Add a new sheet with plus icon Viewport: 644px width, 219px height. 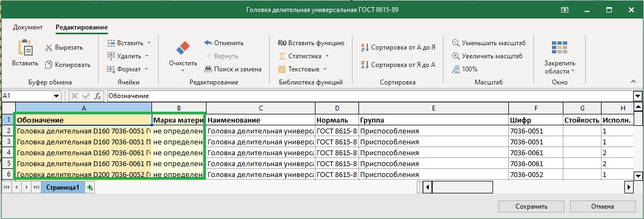[x=90, y=187]
